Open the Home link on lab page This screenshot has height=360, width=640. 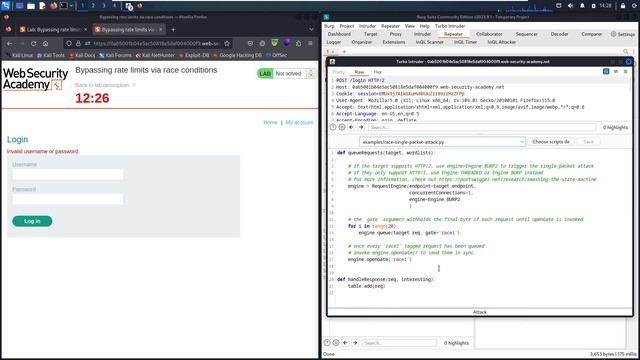[270, 122]
